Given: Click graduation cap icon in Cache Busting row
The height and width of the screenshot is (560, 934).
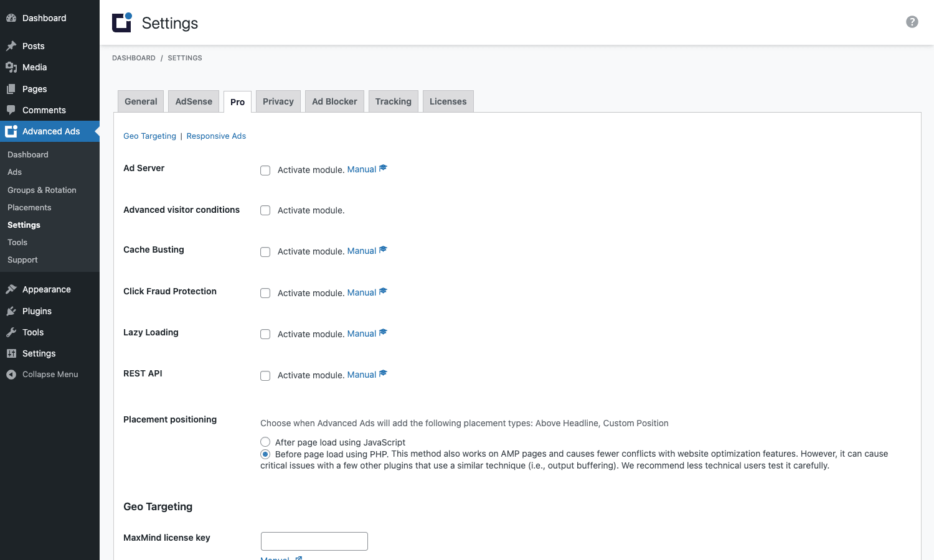Looking at the screenshot, I should coord(383,250).
